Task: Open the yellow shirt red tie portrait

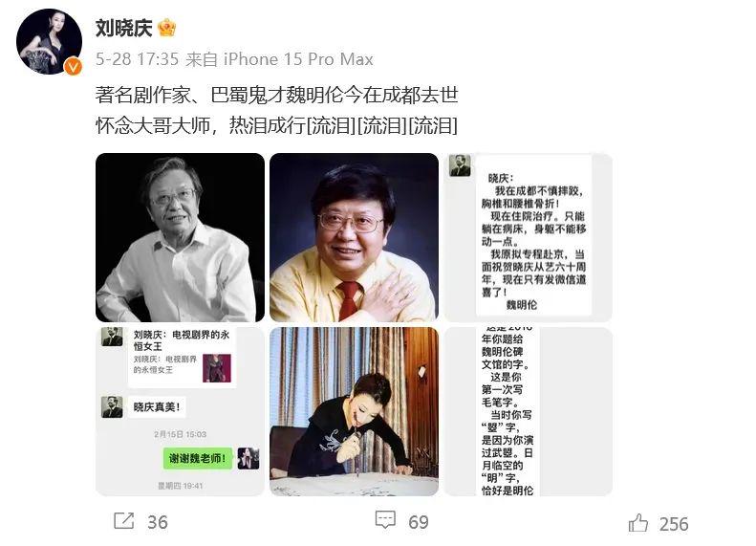Action: pos(354,237)
